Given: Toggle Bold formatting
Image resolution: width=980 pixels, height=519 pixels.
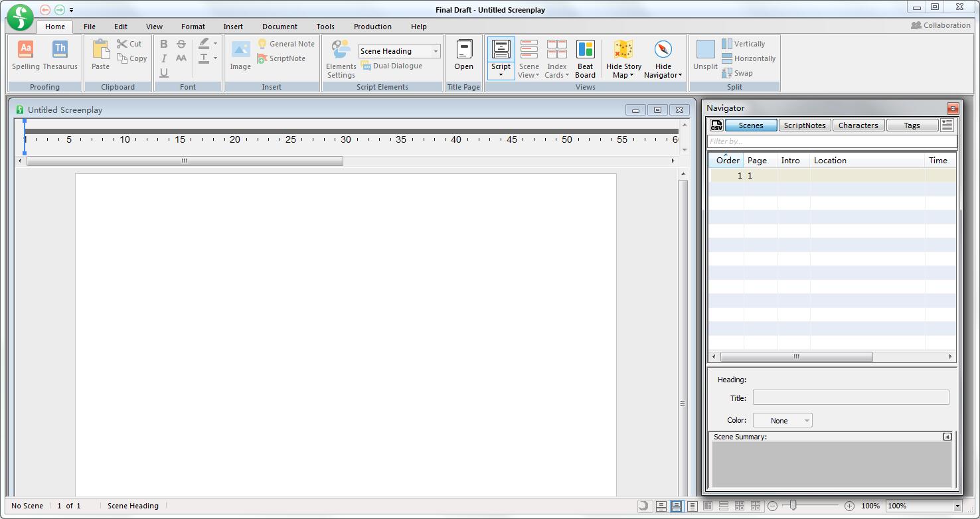Looking at the screenshot, I should pyautogui.click(x=163, y=44).
